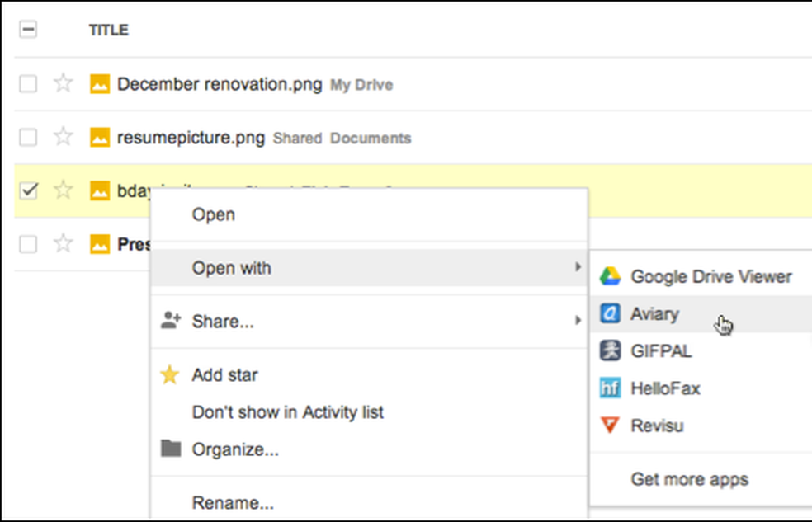Open the file with HelloFax
The image size is (812, 522).
[664, 388]
